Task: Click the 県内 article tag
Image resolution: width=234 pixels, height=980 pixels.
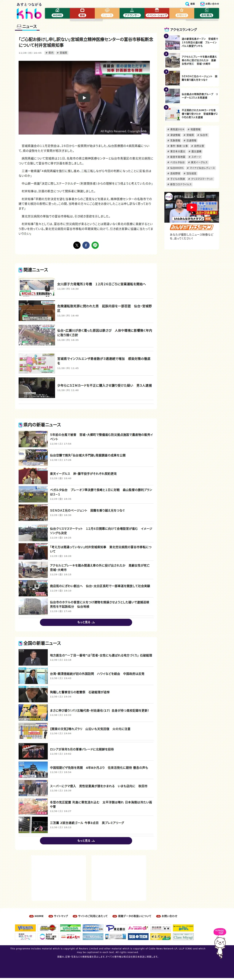Action: [x=50, y=53]
